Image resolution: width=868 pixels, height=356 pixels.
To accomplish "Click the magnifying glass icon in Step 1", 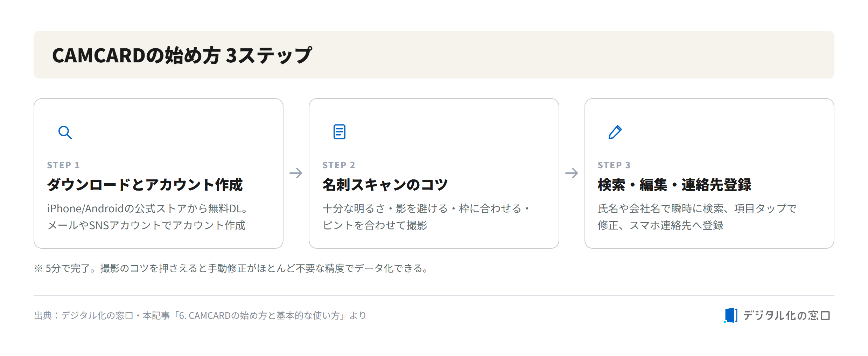I will pyautogui.click(x=65, y=132).
